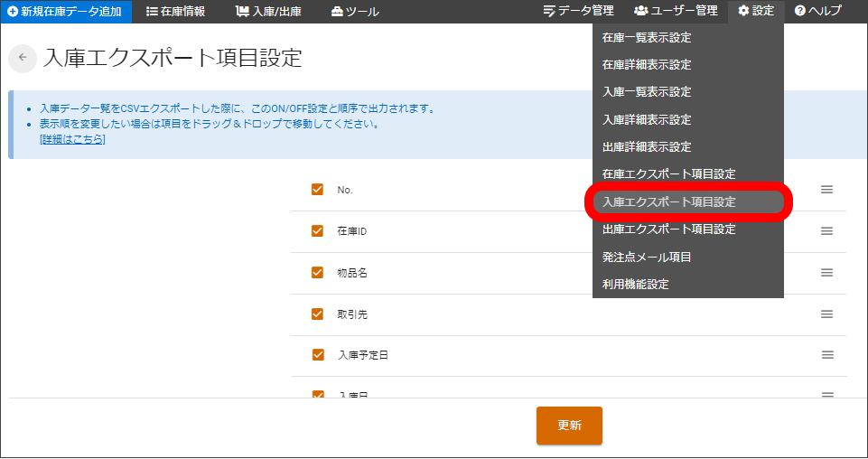Click the drag handle for the 物品名 row
Viewport: 868px width, 459px height.
click(826, 273)
